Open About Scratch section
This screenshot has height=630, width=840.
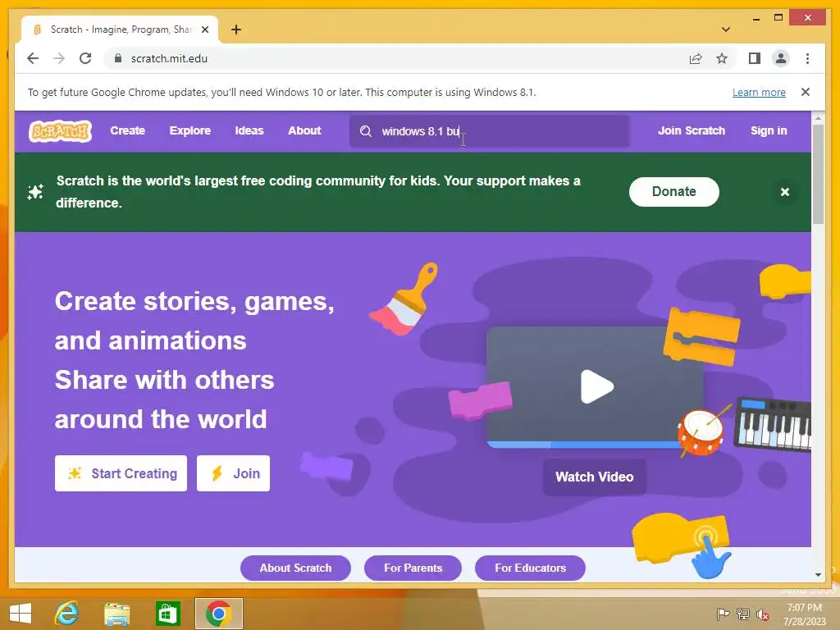tap(295, 568)
